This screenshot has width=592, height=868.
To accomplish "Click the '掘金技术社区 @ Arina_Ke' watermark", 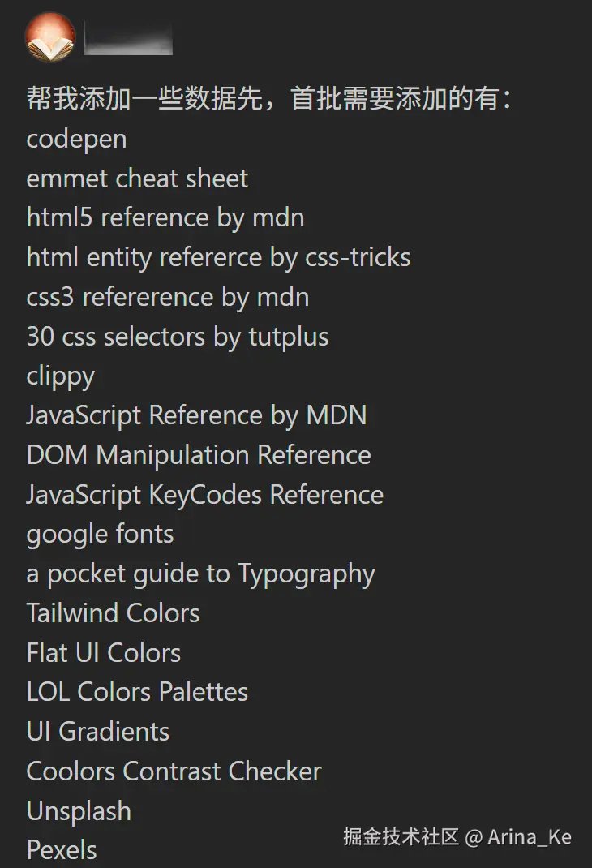I will pyautogui.click(x=457, y=837).
